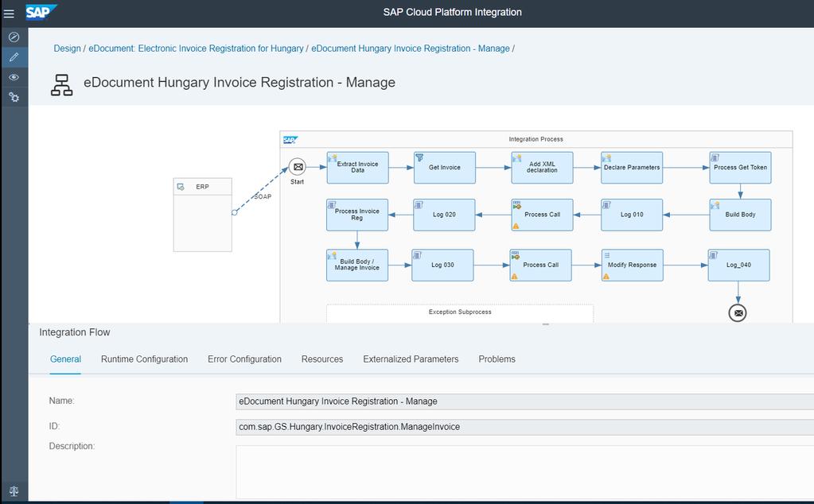Image resolution: width=814 pixels, height=504 pixels.
Task: Click the ID input field
Action: point(525,427)
